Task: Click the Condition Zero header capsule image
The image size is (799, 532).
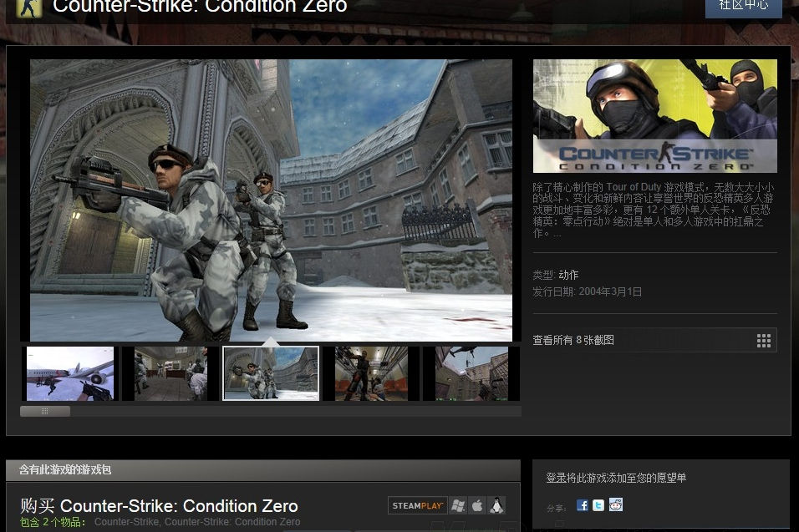Action: pos(654,116)
